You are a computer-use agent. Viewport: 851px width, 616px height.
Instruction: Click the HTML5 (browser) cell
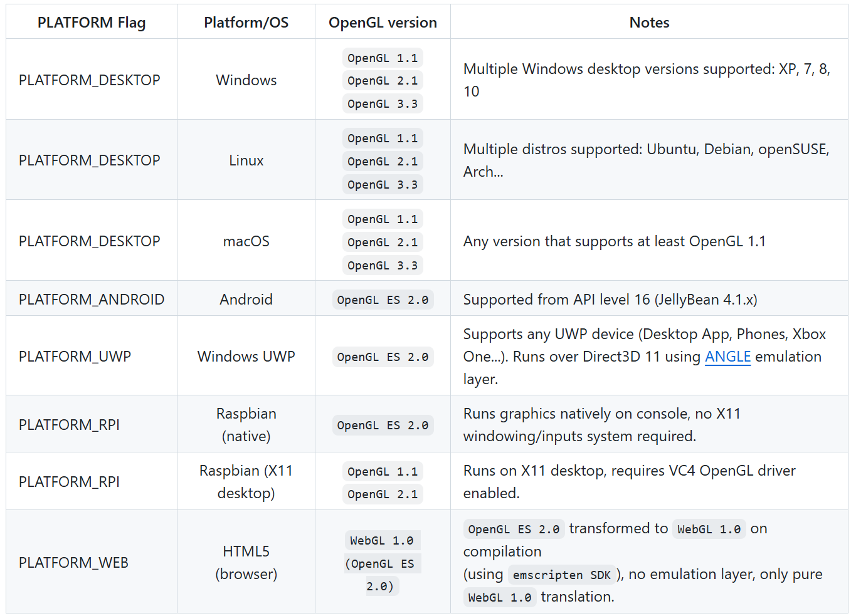point(246,563)
